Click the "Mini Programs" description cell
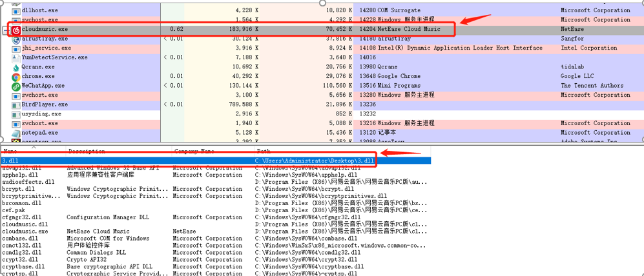This screenshot has height=276, width=644. [x=399, y=86]
